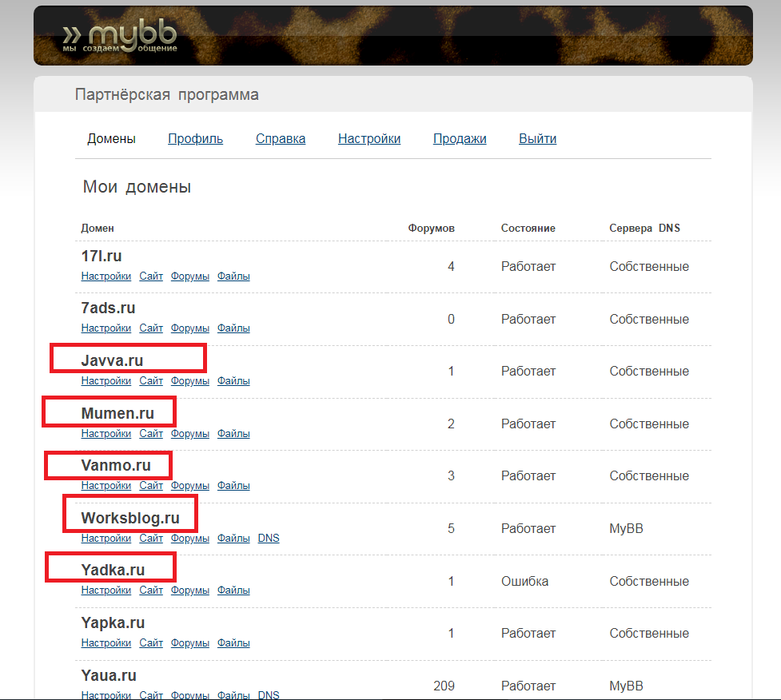The width and height of the screenshot is (781, 700).
Task: Open Сайт link for Mumen.ru
Action: [x=151, y=434]
